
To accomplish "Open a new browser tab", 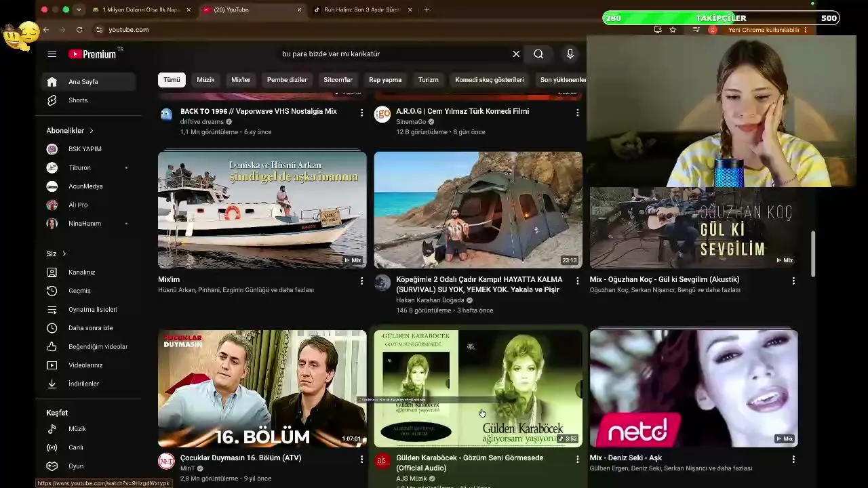I will point(427,9).
